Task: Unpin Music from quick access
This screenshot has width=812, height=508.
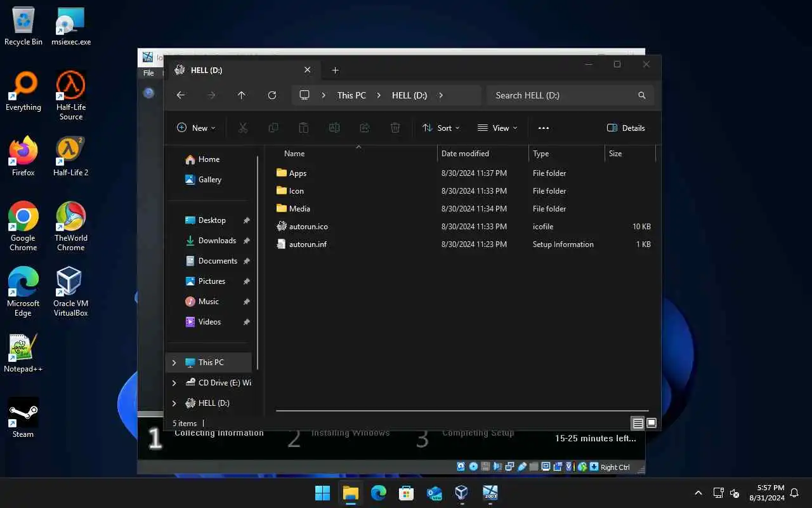Action: (x=247, y=302)
